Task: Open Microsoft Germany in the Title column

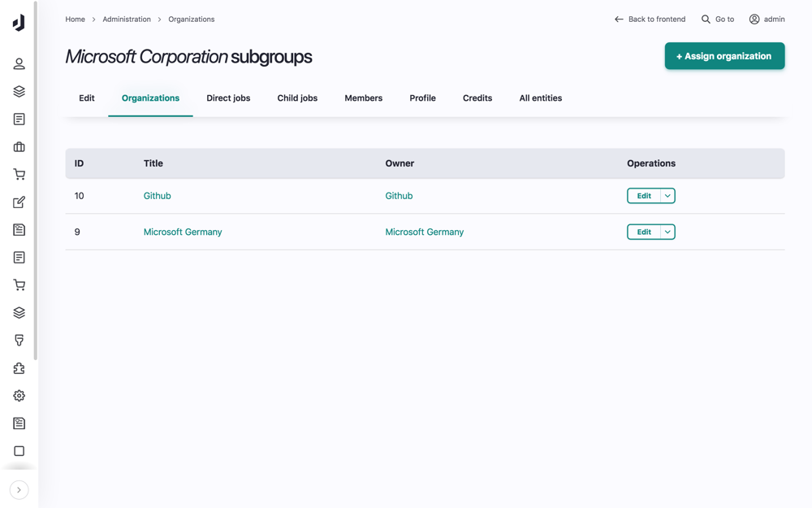Action: [183, 232]
